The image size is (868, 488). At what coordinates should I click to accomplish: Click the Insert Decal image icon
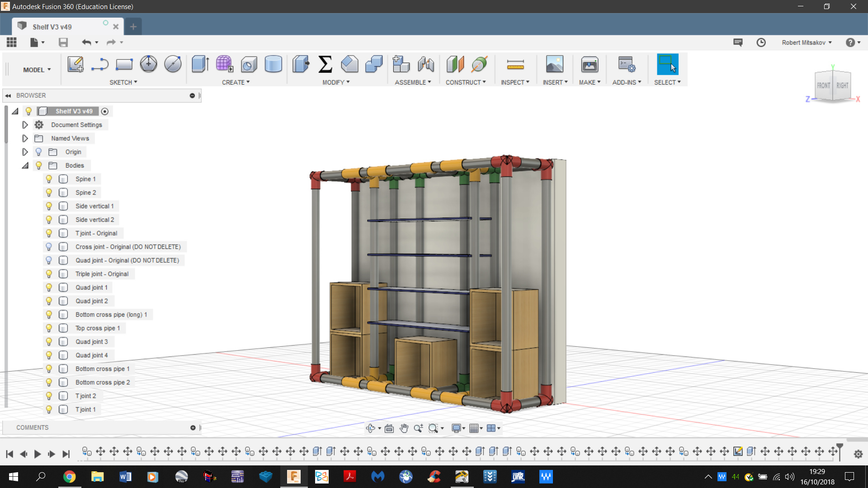(x=554, y=64)
